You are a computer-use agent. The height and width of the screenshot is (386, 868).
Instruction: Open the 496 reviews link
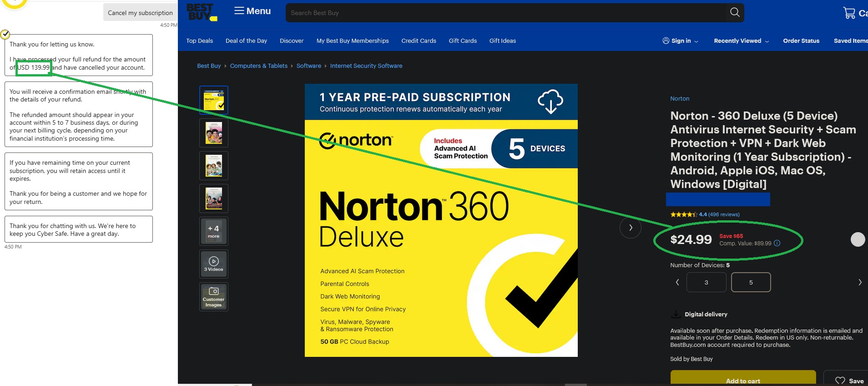pos(724,214)
